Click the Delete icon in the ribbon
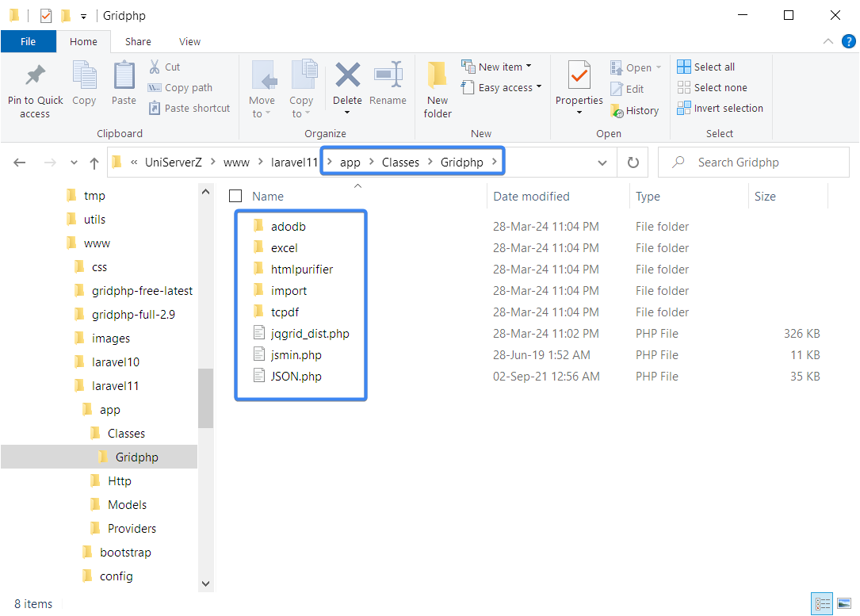Screen dimensions: 860x616 point(347,76)
